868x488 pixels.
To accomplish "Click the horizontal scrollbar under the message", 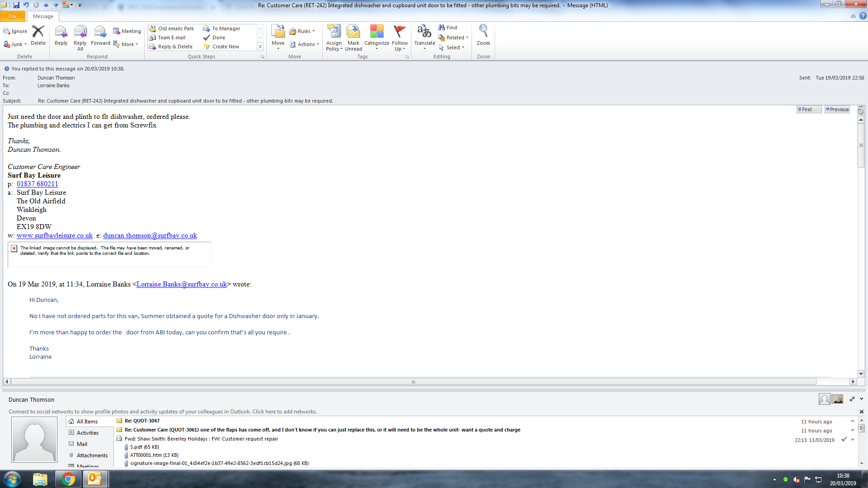I will 413,382.
